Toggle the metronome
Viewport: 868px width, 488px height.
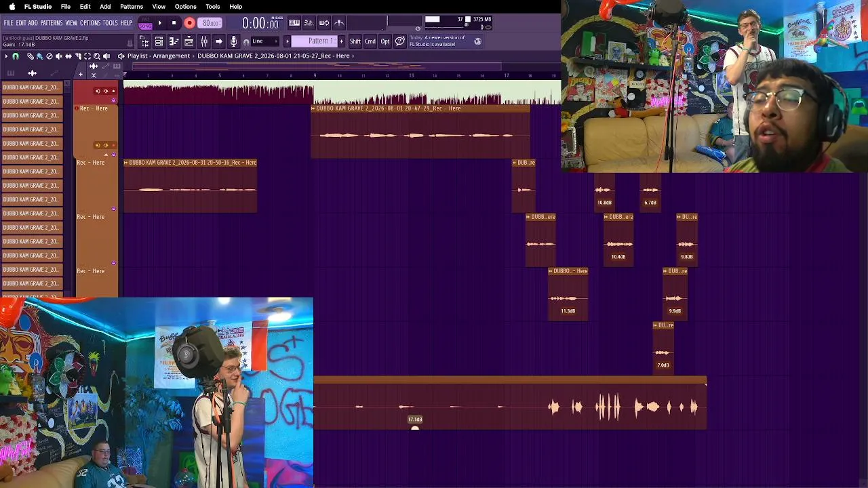[x=339, y=23]
